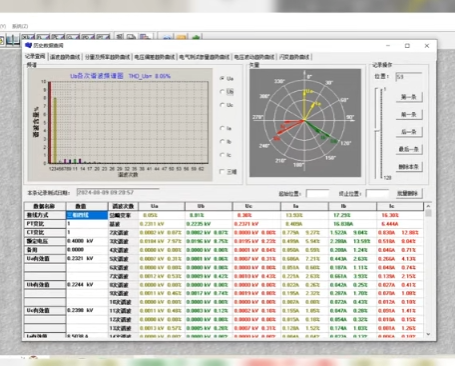455x366 pixels.
Task: Click the 备用 row label
Action: pos(45,250)
